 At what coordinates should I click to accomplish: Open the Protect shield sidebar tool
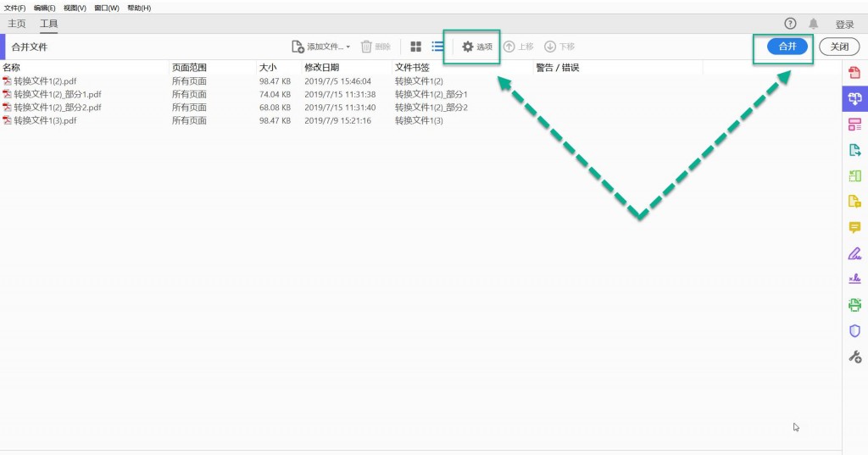tap(854, 331)
